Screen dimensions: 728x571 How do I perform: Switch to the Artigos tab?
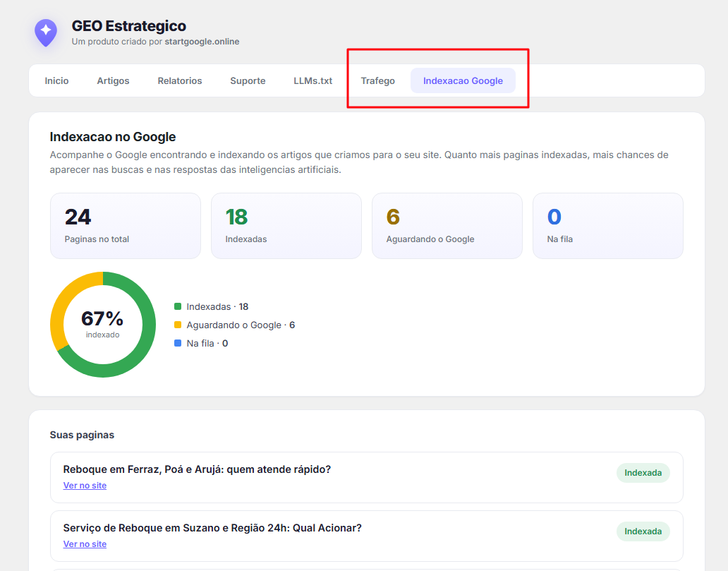click(x=114, y=81)
